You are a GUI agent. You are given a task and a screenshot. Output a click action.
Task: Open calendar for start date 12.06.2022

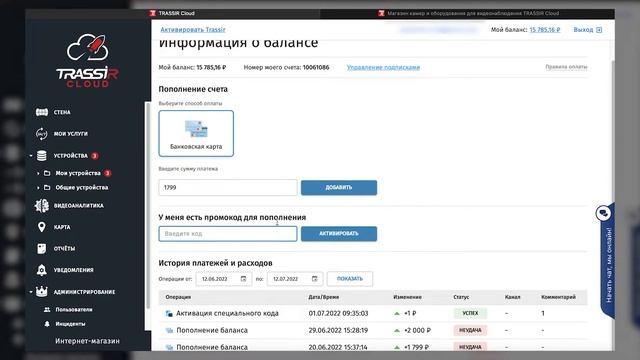pos(243,279)
